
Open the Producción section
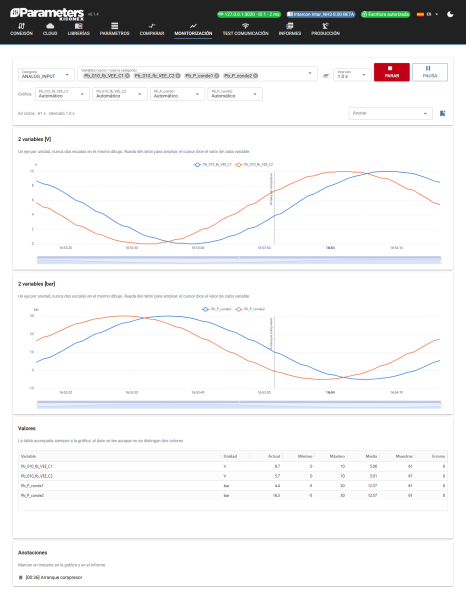point(325,29)
